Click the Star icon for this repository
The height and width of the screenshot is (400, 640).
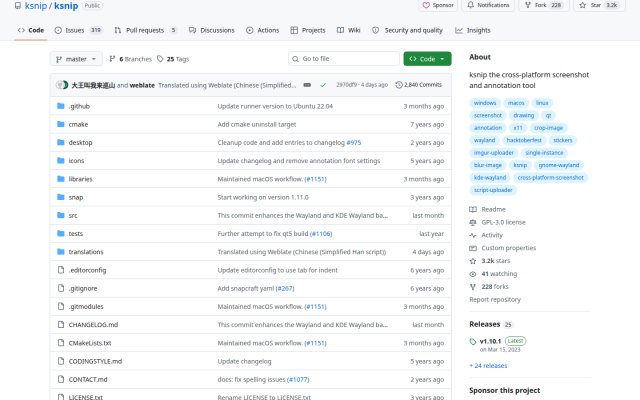(x=582, y=5)
